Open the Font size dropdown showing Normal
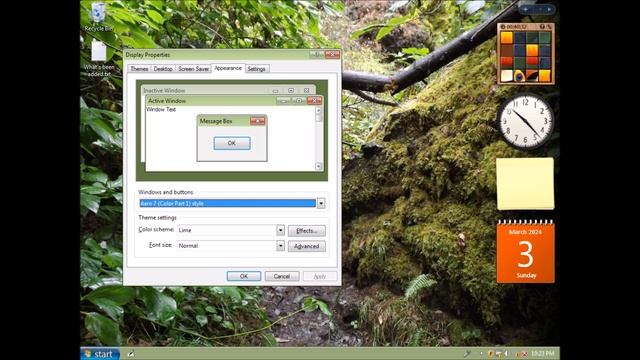 pos(280,245)
